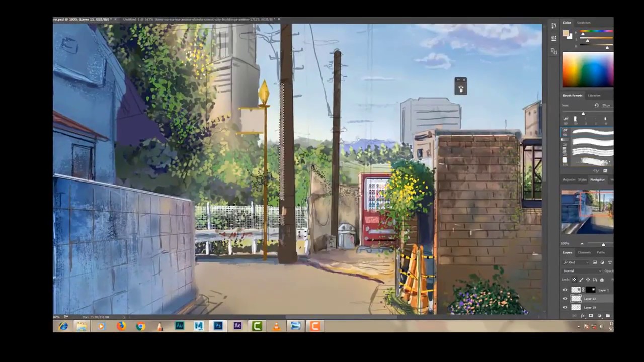The width and height of the screenshot is (644, 362).
Task: Click the new group folder icon
Action: (608, 316)
